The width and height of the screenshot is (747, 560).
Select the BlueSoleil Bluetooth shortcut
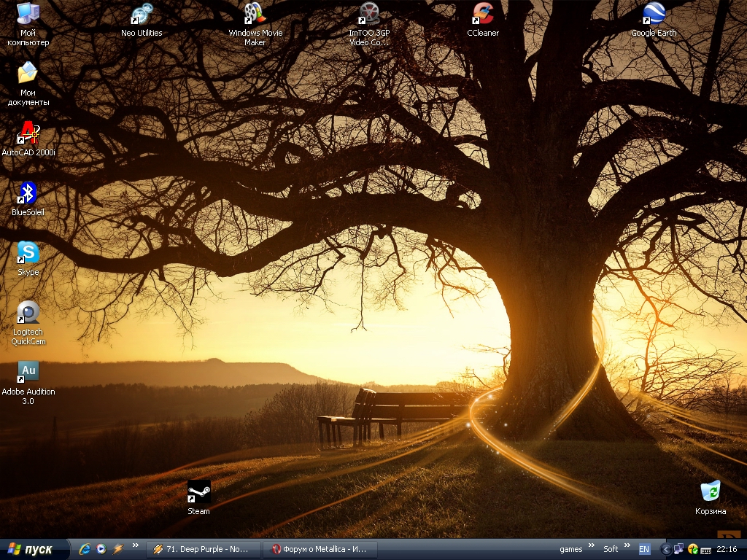coord(28,195)
